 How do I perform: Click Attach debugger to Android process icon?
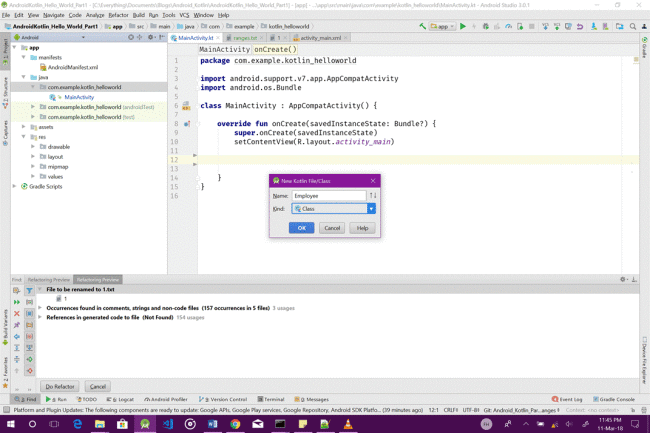click(x=520, y=27)
